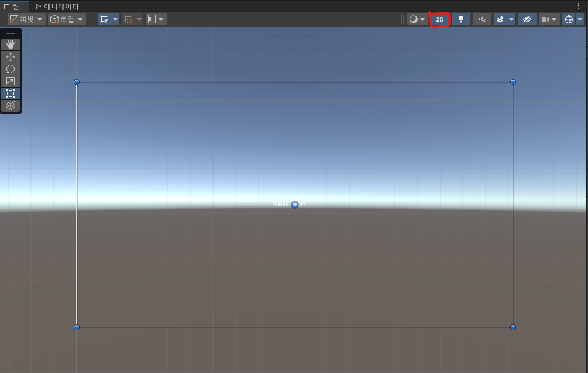
Task: Toggle scene visibility with the crossed-eye icon
Action: click(x=526, y=19)
